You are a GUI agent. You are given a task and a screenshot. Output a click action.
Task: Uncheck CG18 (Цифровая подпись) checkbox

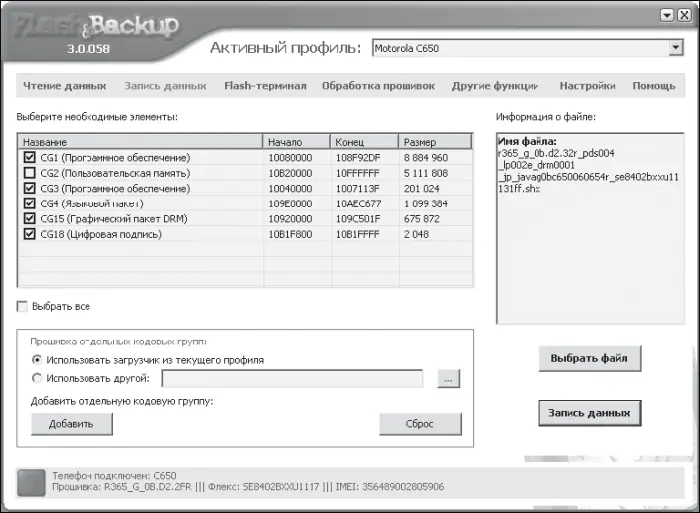(x=28, y=234)
